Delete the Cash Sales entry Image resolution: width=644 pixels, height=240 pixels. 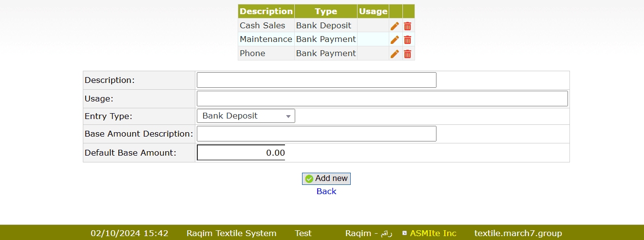(x=408, y=26)
